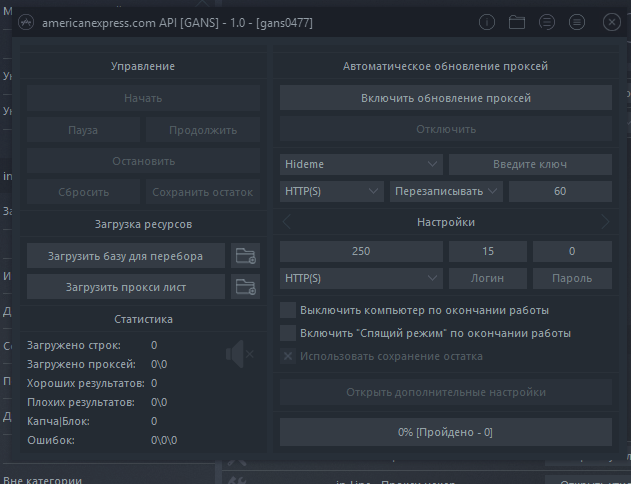
Task: Toggle the muted speaker sound icon
Action: [x=240, y=354]
